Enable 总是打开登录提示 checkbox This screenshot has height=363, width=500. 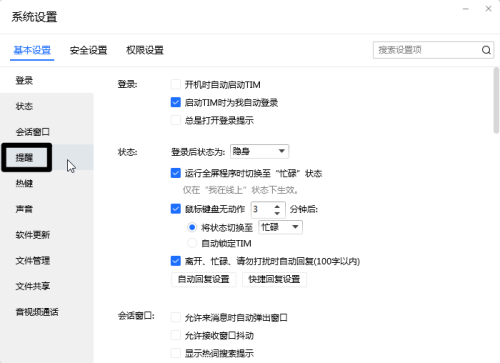176,120
